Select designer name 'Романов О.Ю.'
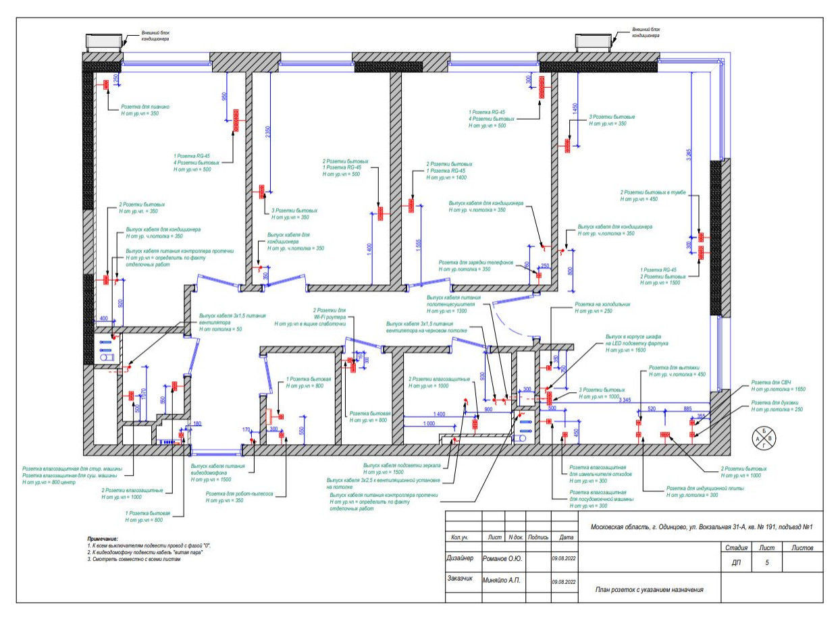 point(503,559)
